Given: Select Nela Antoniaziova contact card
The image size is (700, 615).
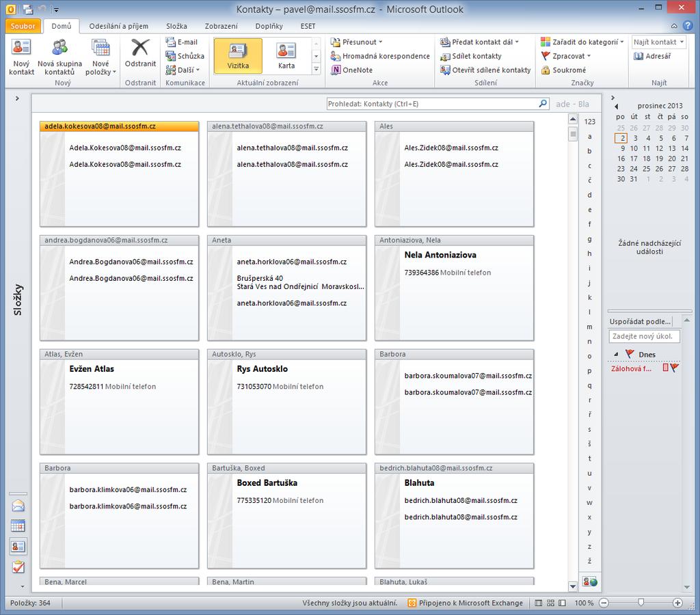Looking at the screenshot, I should point(454,288).
